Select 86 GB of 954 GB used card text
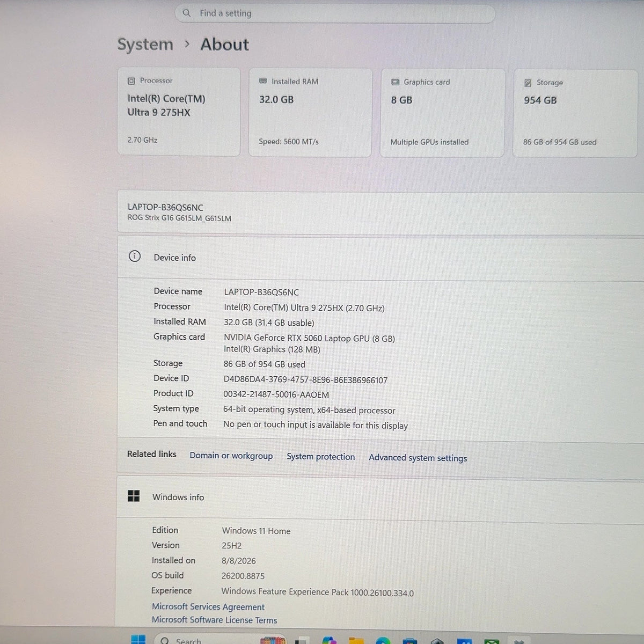 pyautogui.click(x=560, y=142)
